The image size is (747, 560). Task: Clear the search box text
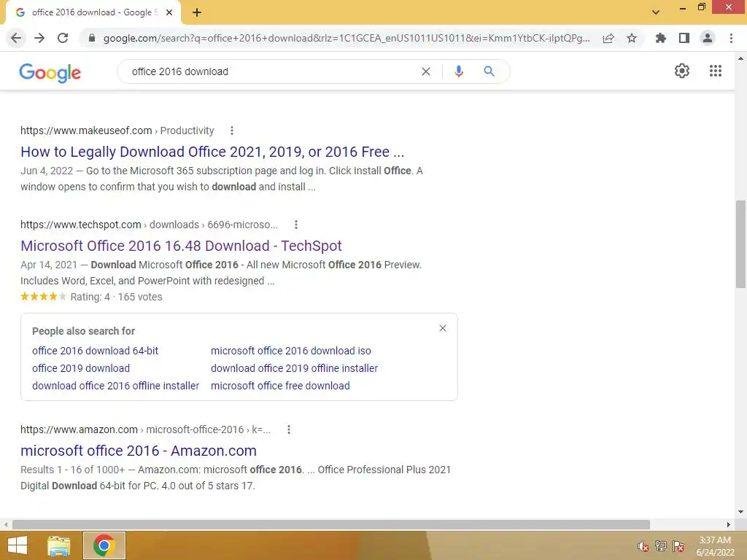coord(426,71)
